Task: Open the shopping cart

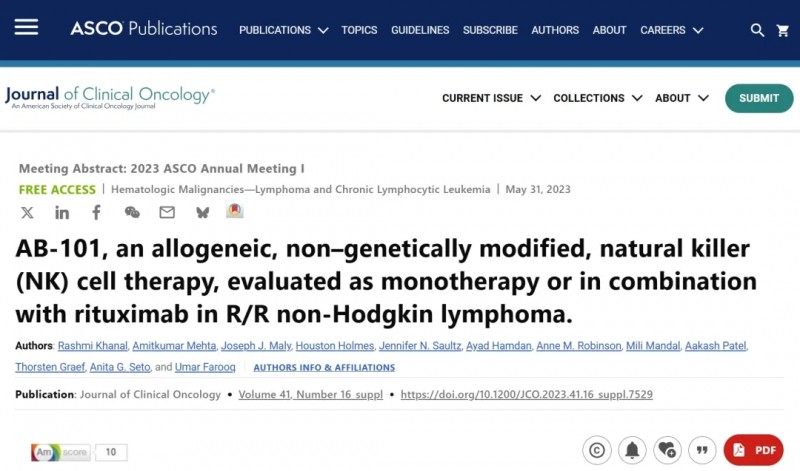Action: point(783,30)
